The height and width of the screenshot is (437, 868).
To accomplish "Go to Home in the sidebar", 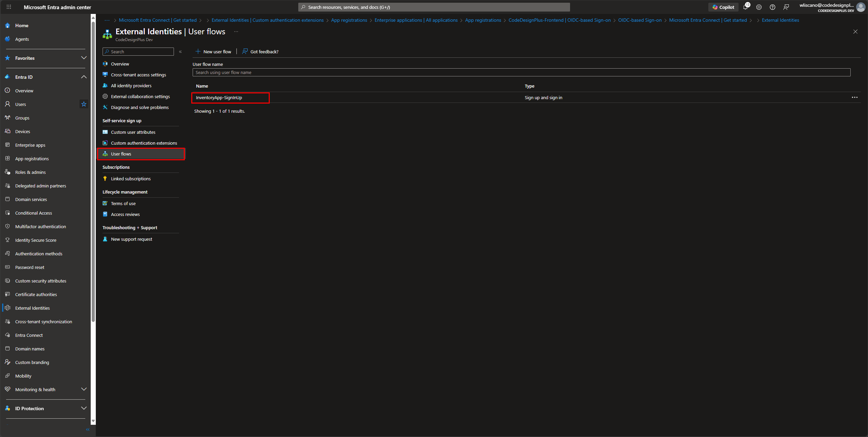I will click(x=22, y=25).
